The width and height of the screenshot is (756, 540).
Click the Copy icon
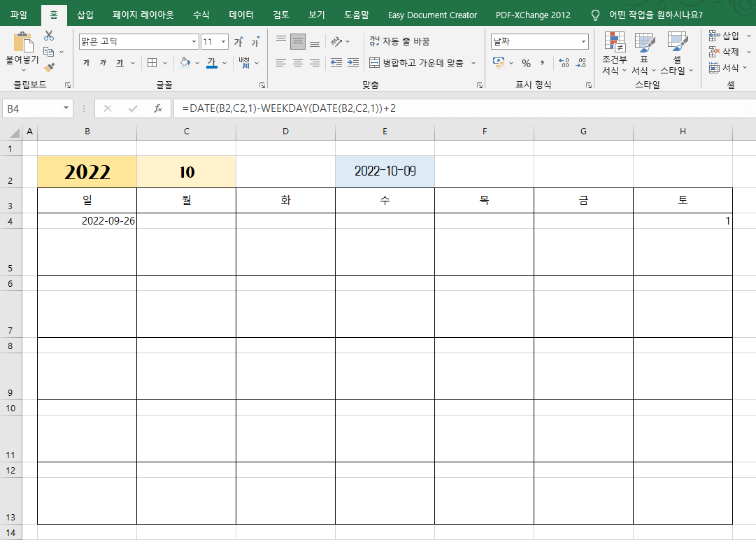tap(48, 52)
